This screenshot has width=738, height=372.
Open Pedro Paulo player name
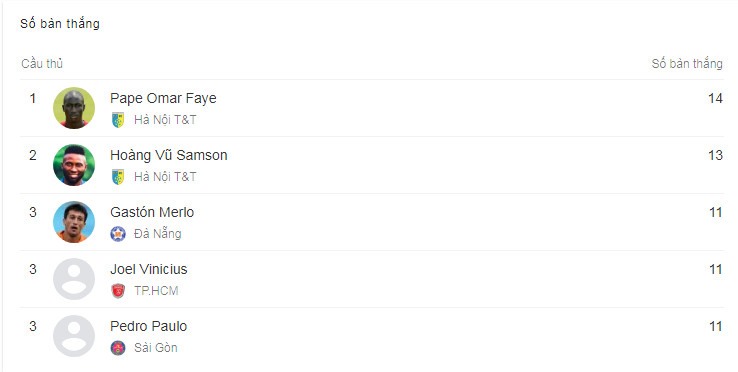[149, 326]
